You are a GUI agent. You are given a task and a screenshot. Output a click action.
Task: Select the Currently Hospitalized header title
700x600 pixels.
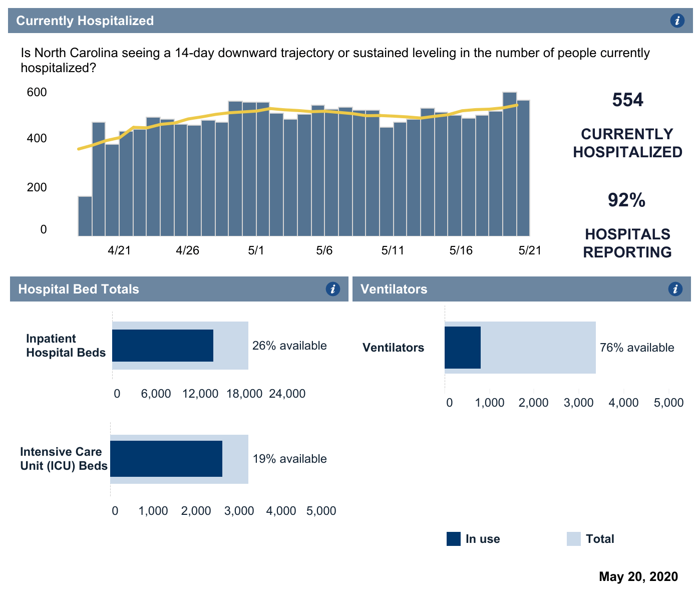point(85,21)
